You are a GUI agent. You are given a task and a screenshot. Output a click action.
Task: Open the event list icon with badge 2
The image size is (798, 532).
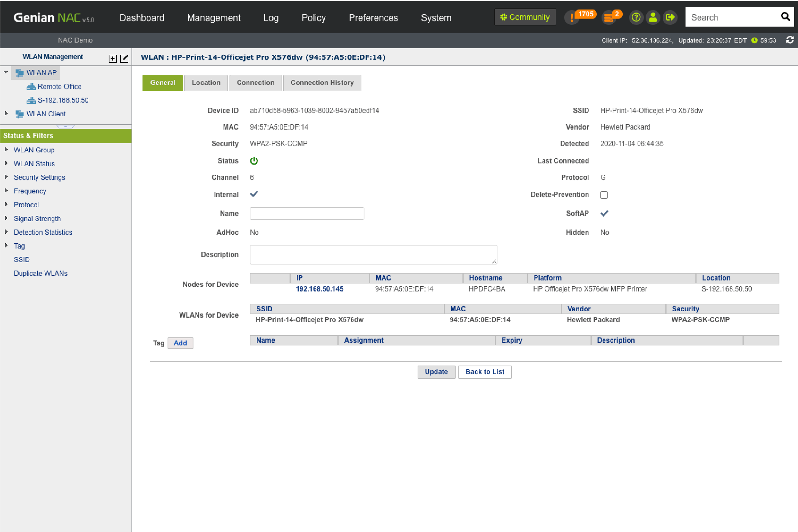(x=609, y=17)
